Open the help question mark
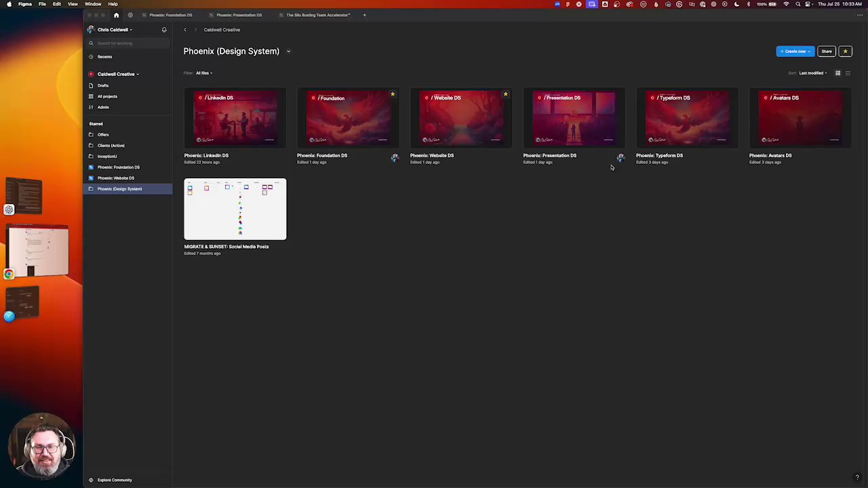This screenshot has width=868, height=488. (857, 478)
